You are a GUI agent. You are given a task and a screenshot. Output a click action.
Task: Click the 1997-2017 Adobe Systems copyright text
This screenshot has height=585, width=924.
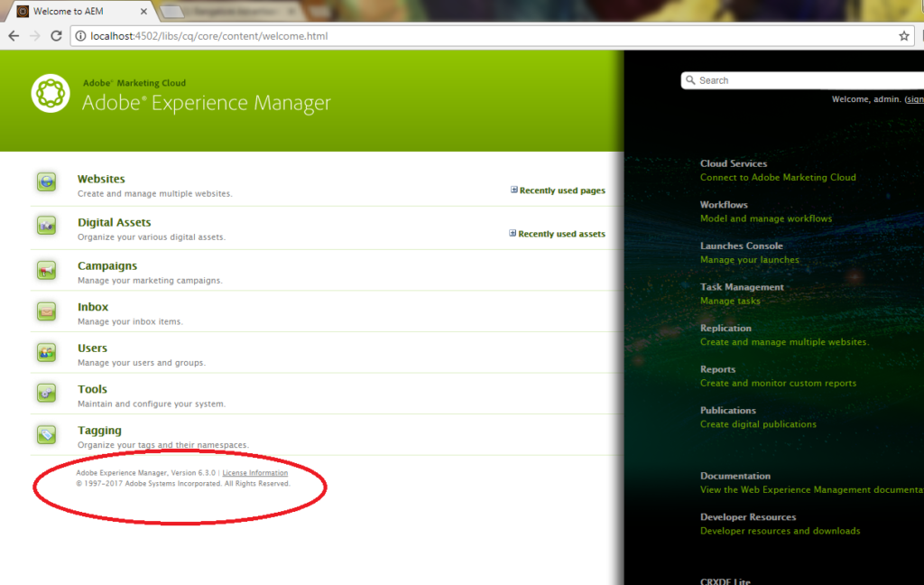(x=183, y=484)
